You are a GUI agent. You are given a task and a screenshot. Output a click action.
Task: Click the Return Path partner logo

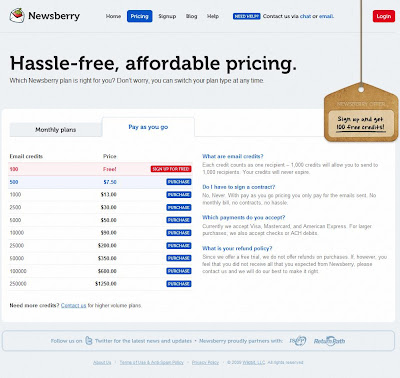point(329,341)
